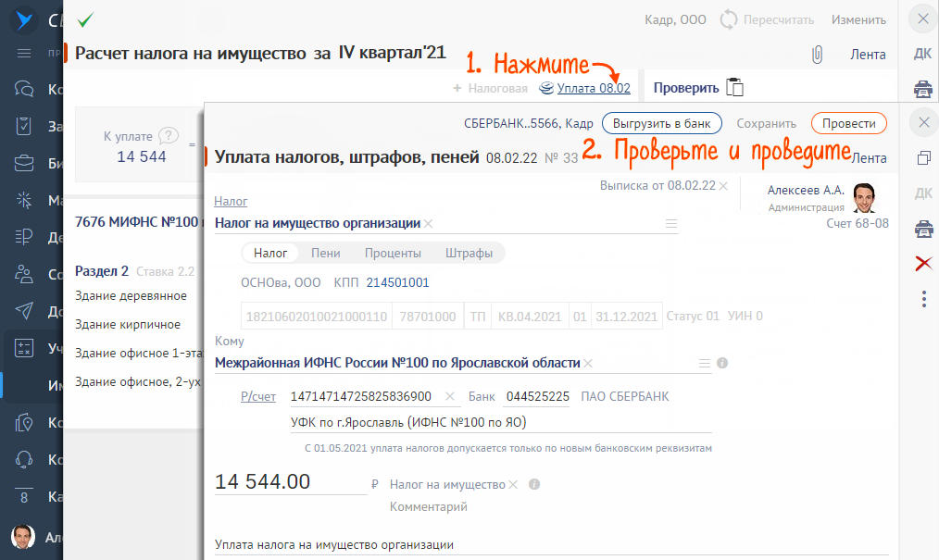
Task: Expand the tax type list menu icon
Action: click(x=671, y=224)
